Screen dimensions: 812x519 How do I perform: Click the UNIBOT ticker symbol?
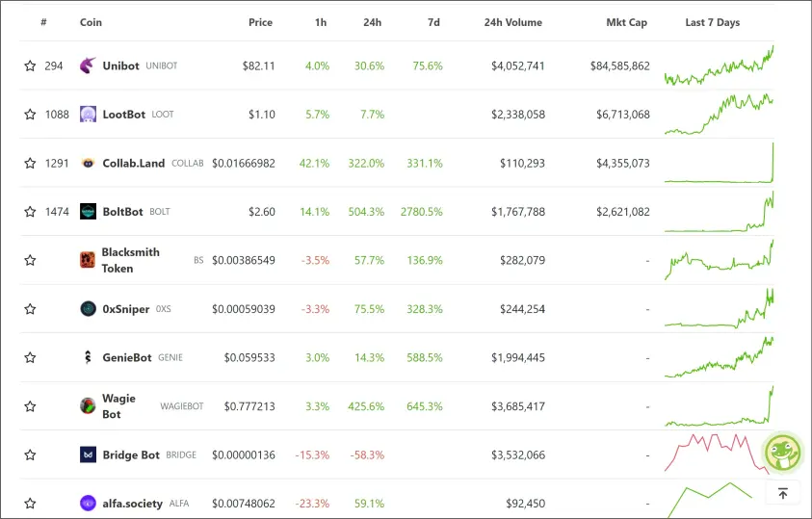click(x=162, y=65)
